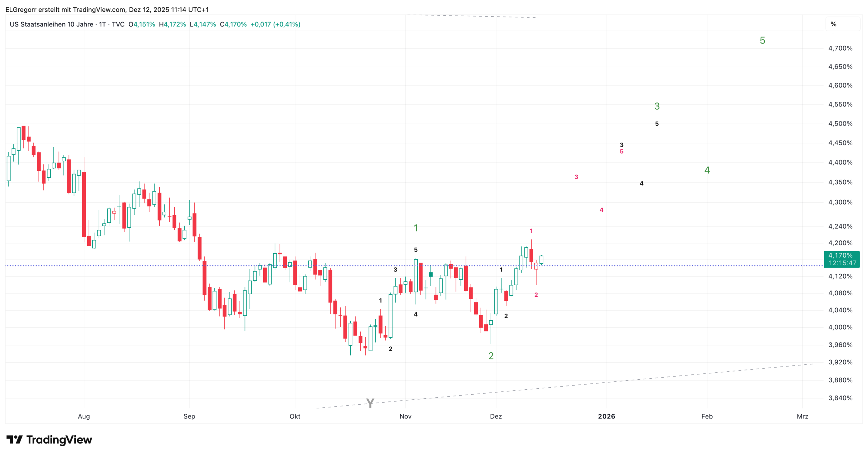The image size is (868, 456).
Task: Click the Okt label on the time axis
Action: [x=295, y=416]
